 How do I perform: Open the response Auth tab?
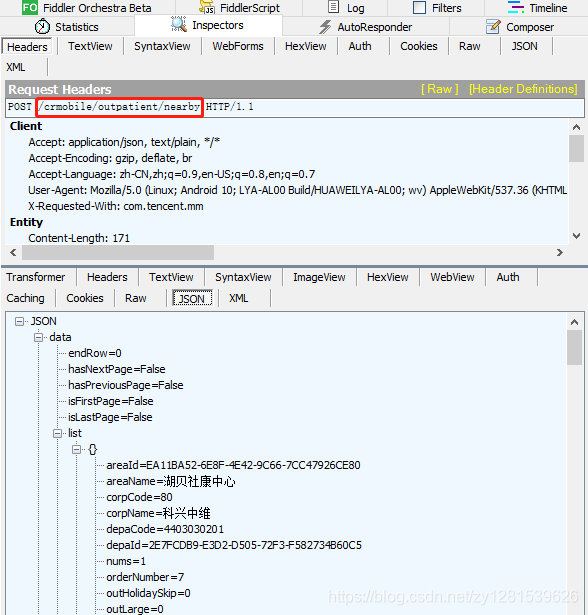pyautogui.click(x=508, y=277)
